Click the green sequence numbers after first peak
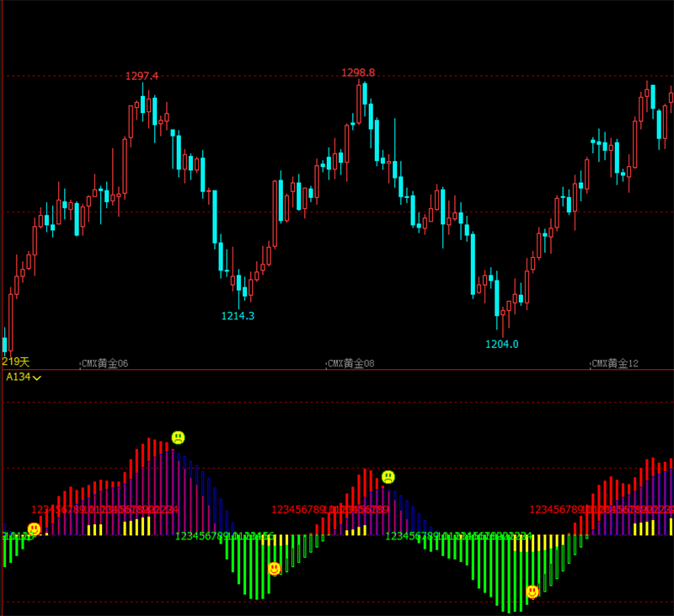This screenshot has width=674, height=616. [x=224, y=536]
